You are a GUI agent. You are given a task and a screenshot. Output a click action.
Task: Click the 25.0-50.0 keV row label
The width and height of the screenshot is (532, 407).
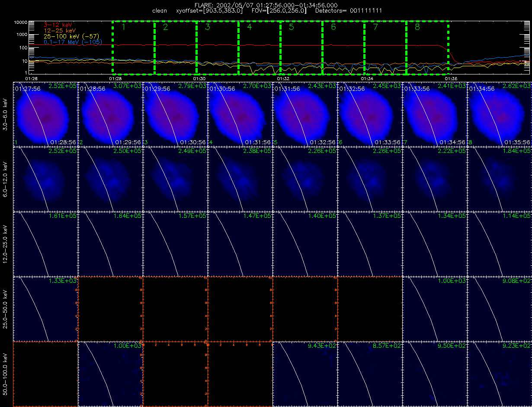coord(6,309)
